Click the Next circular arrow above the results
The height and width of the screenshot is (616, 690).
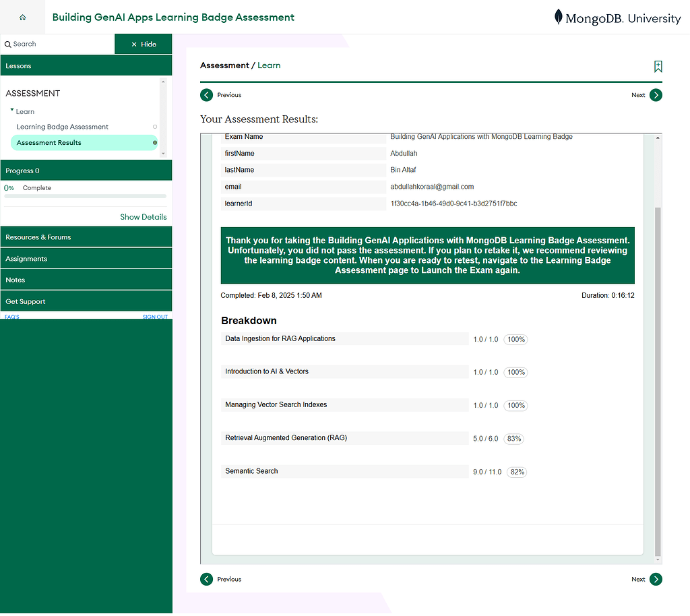click(x=656, y=95)
